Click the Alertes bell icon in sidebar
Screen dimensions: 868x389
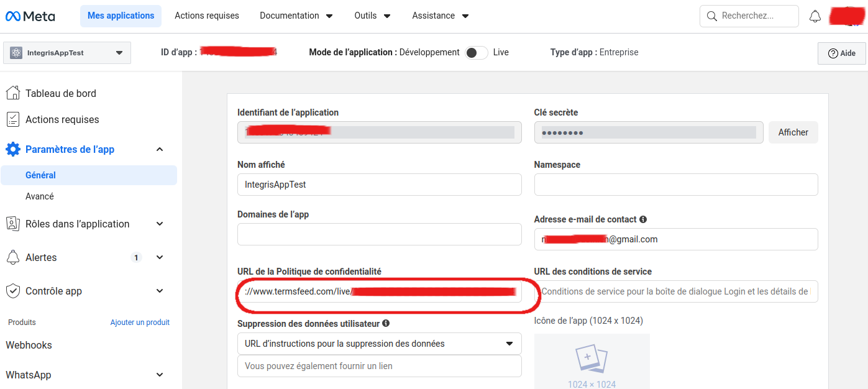pos(12,257)
